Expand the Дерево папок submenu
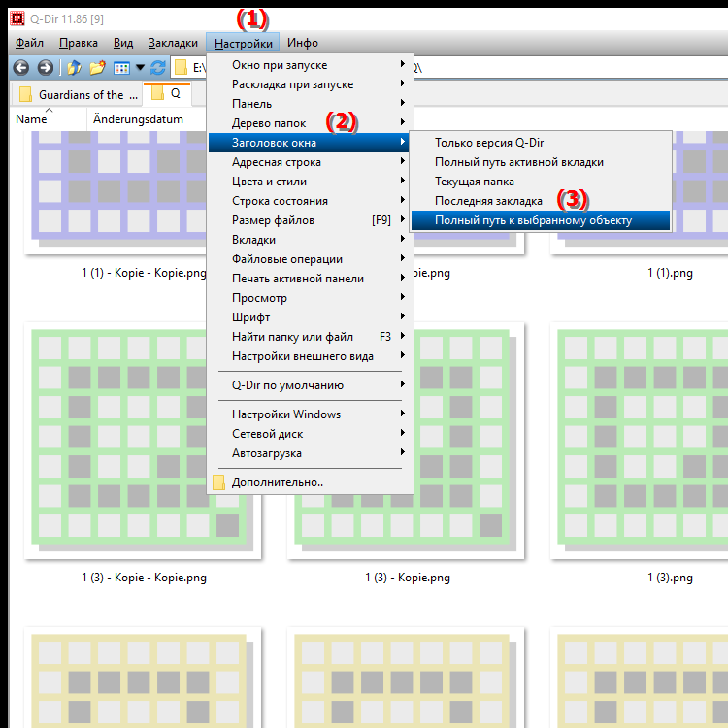Viewport: 728px width, 728px height. pos(310,123)
